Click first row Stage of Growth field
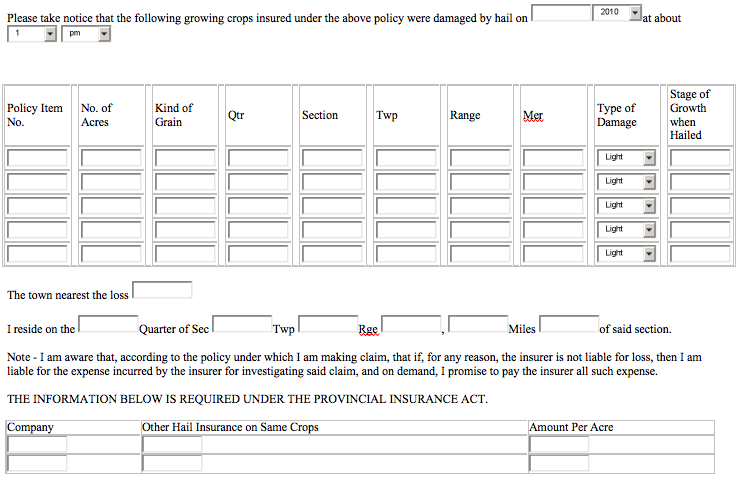Image resolution: width=740 pixels, height=490 pixels. pyautogui.click(x=700, y=158)
